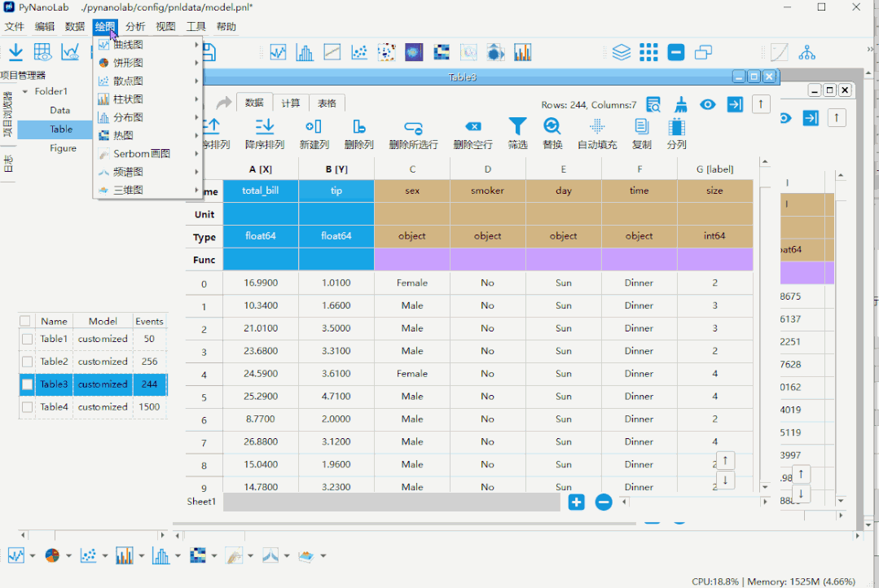Open dropdown arrow beside bottom scatter icon
Image resolution: width=879 pixels, height=588 pixels.
[x=105, y=556]
